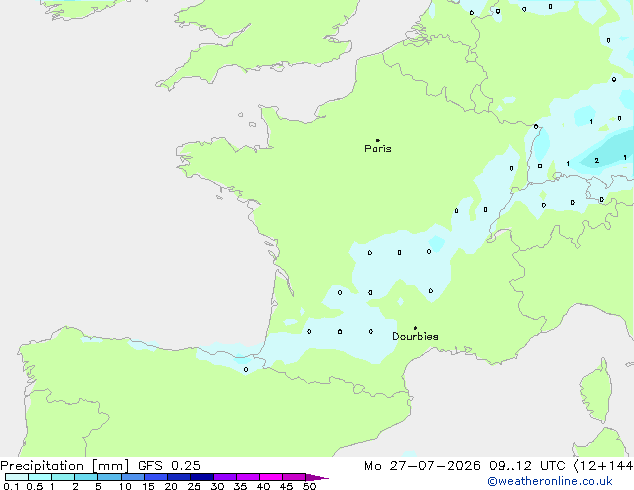Pick the lightest 0.1–0.5 mm legend swatch

17,477
